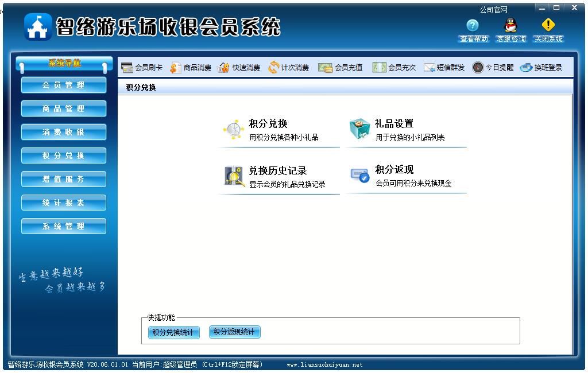
Task: Minimize the application window
Action: [x=542, y=8]
